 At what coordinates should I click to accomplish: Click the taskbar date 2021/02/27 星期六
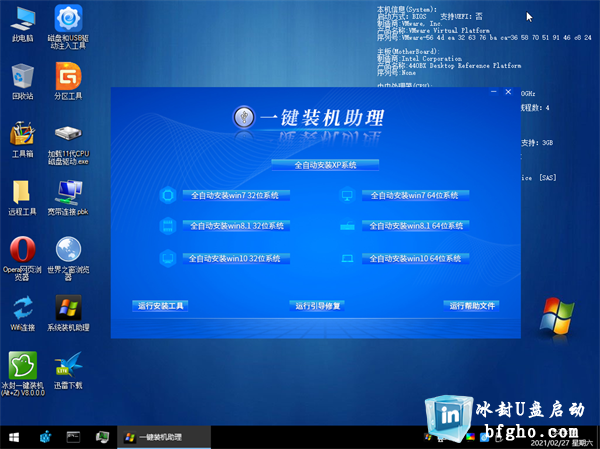coord(561,443)
